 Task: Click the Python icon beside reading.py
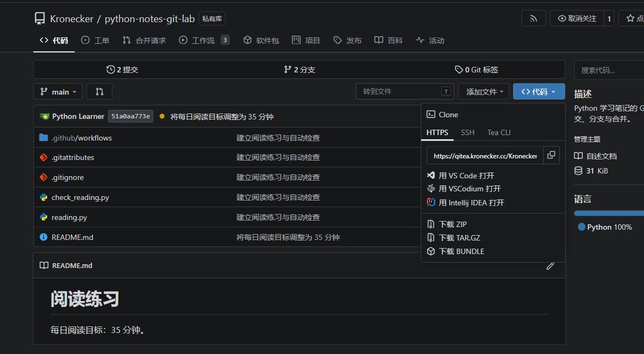pyautogui.click(x=44, y=217)
